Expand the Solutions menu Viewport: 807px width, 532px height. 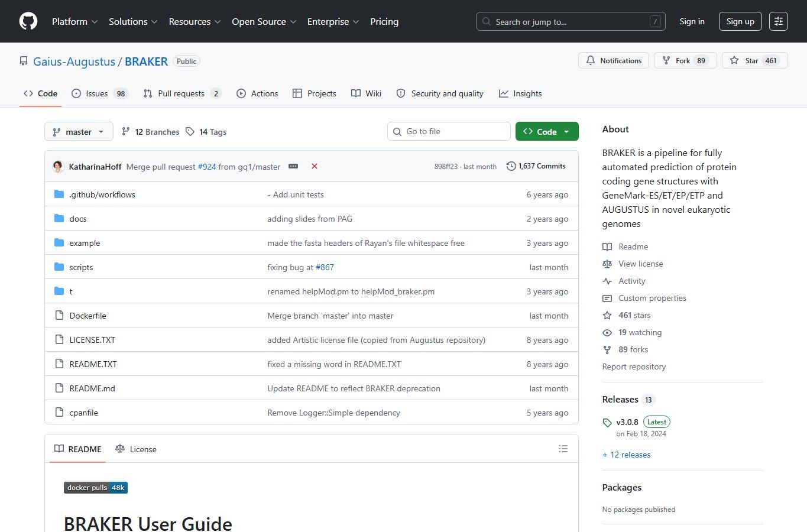[x=133, y=21]
